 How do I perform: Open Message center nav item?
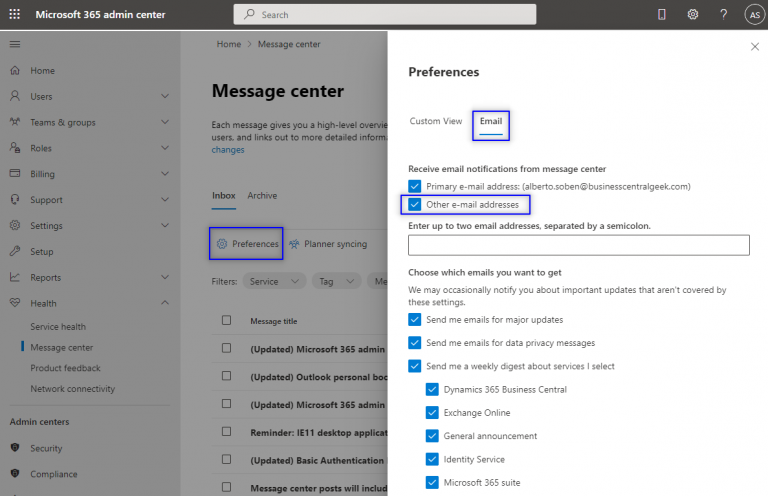click(62, 347)
